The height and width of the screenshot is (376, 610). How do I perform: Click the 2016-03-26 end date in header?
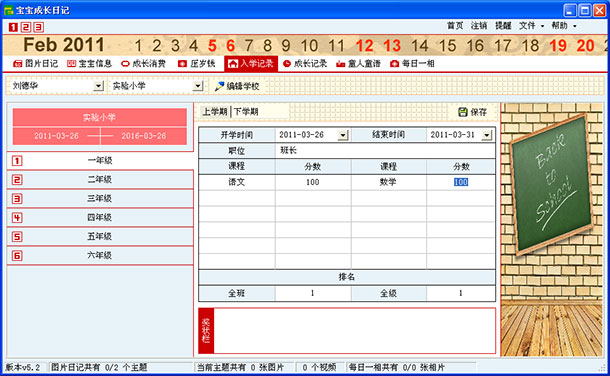point(144,136)
